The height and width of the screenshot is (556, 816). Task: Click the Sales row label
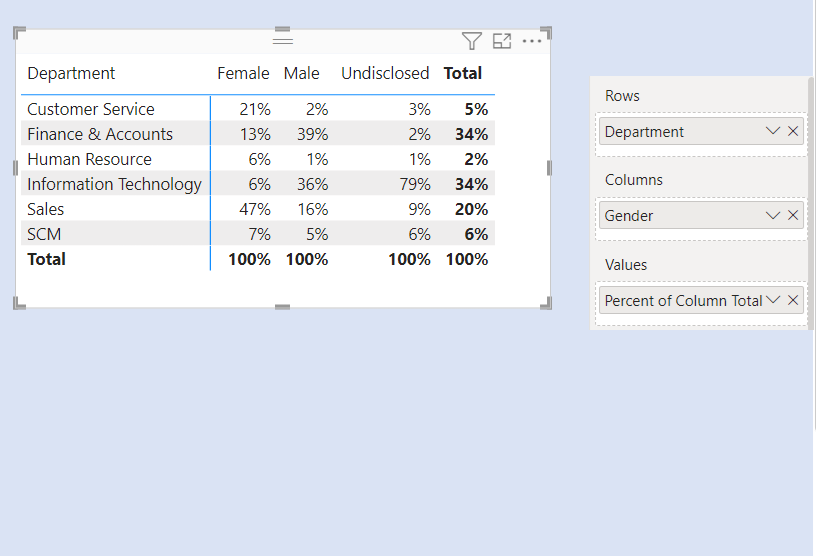pos(46,209)
